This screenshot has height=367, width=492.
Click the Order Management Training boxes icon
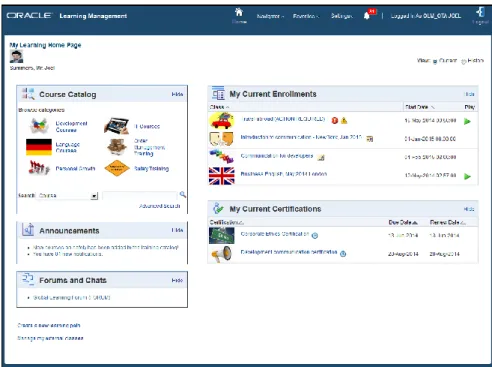pos(117,147)
